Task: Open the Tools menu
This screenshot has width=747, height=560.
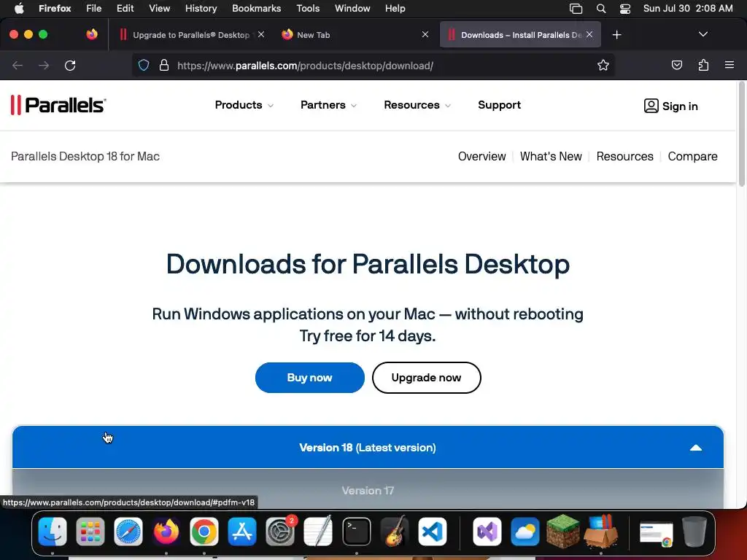Action: point(308,8)
